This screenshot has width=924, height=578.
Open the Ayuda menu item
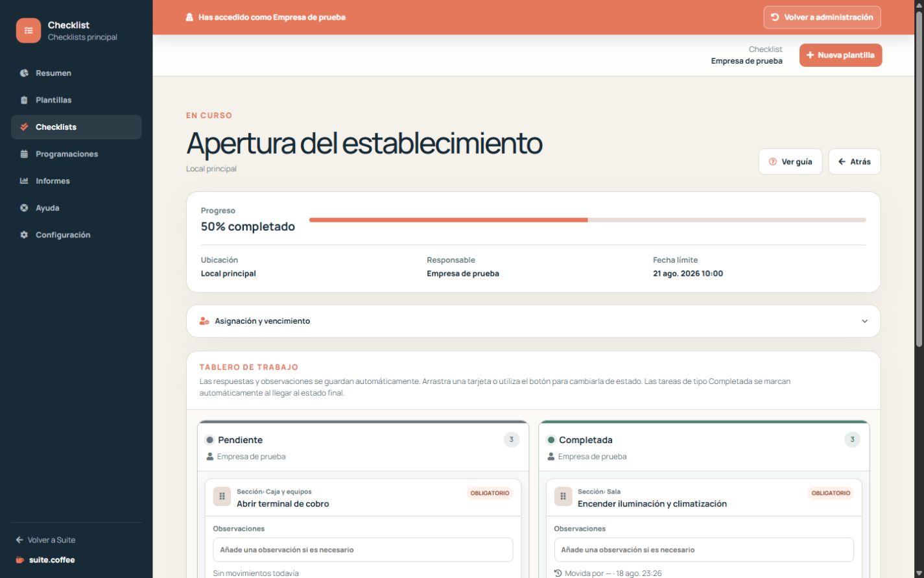tap(77, 208)
